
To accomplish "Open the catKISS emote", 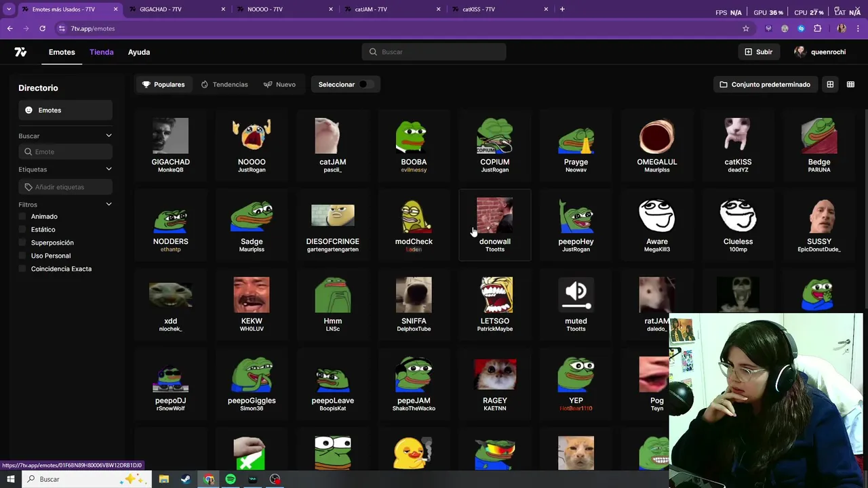I will tap(738, 145).
